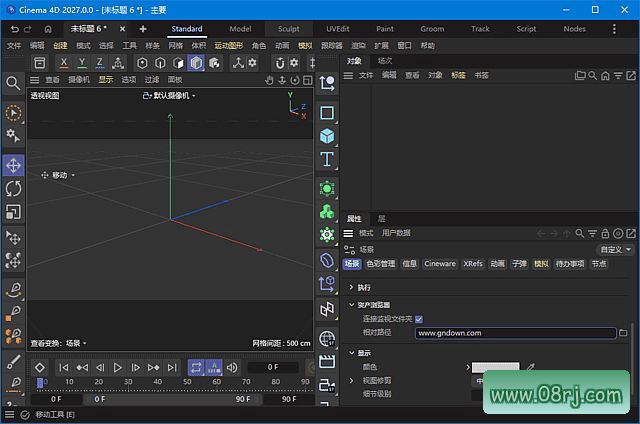Image resolution: width=640 pixels, height=424 pixels.
Task: Select the Rotate tool
Action: (x=13, y=189)
